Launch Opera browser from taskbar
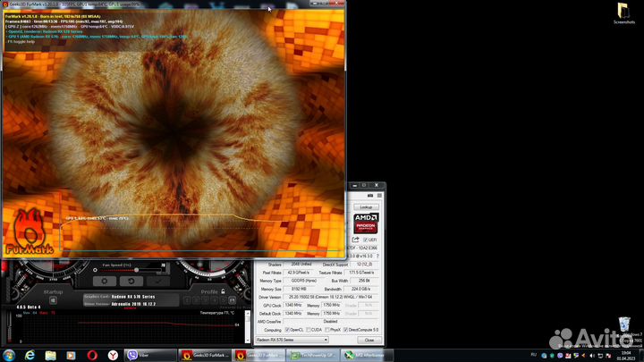The image size is (644, 362). 92,355
